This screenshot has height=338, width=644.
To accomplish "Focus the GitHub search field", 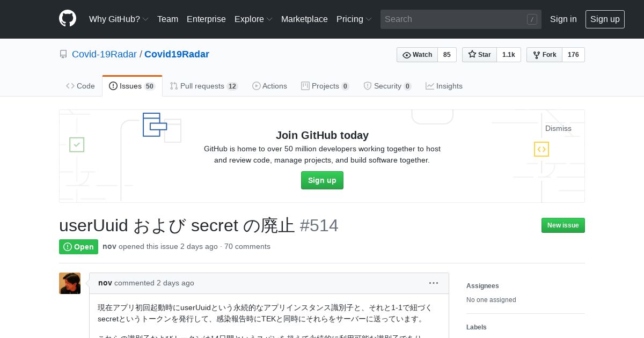I will tap(461, 19).
